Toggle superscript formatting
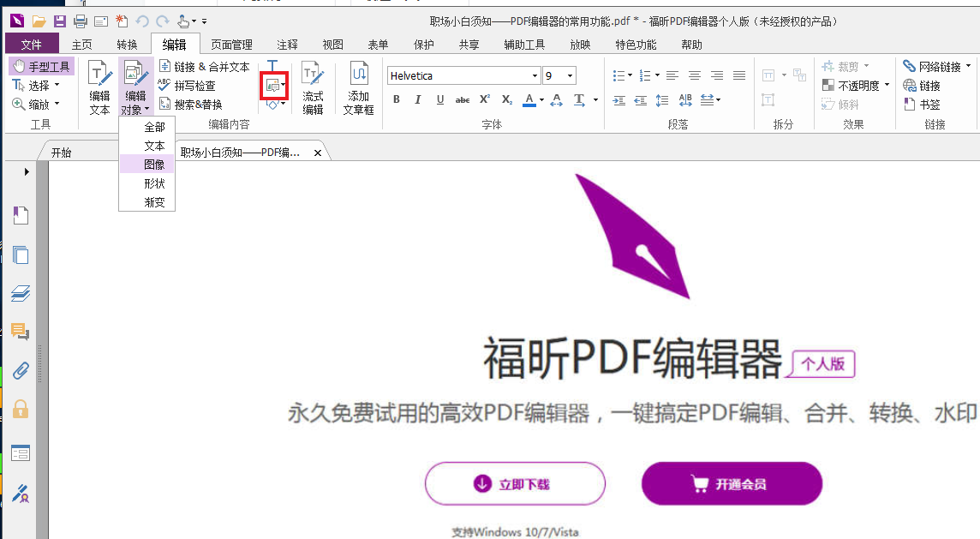 click(485, 99)
